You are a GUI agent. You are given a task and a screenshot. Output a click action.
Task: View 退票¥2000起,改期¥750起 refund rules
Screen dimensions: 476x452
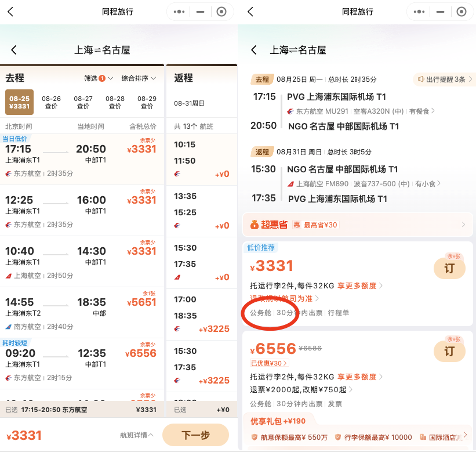(301, 390)
